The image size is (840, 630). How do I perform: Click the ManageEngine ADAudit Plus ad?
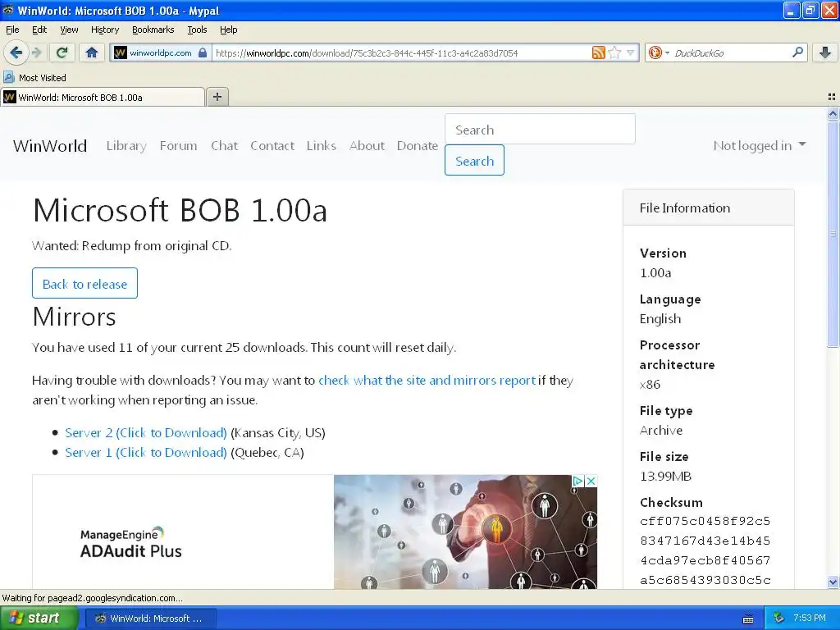coord(314,532)
